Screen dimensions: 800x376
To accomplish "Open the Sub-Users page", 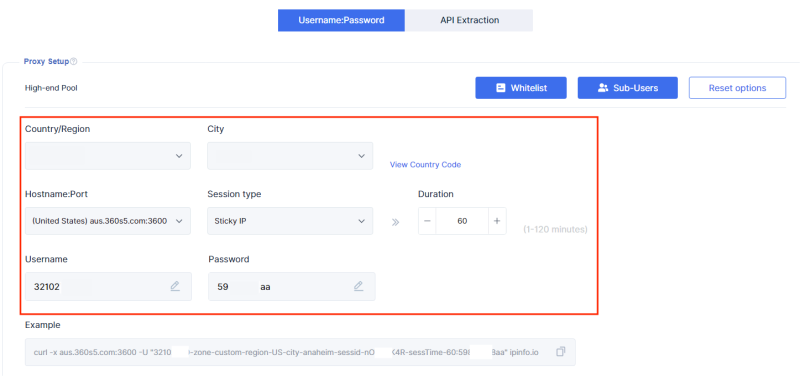I will click(x=628, y=88).
